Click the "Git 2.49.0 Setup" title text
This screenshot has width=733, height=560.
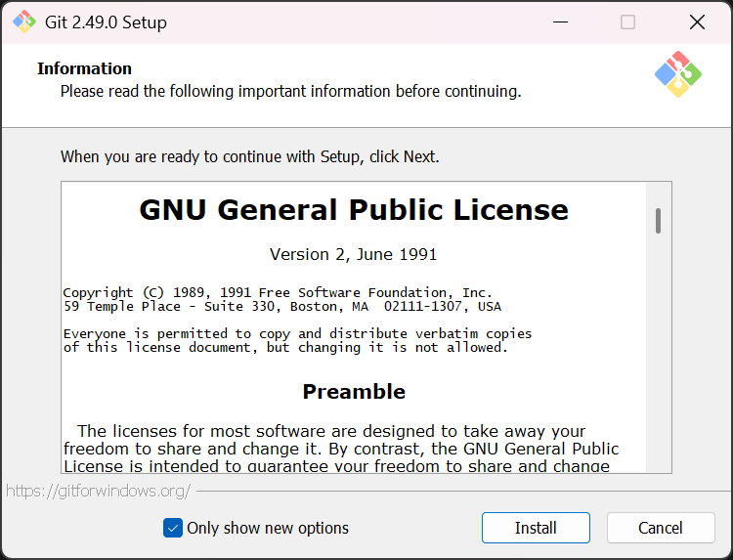[x=106, y=22]
